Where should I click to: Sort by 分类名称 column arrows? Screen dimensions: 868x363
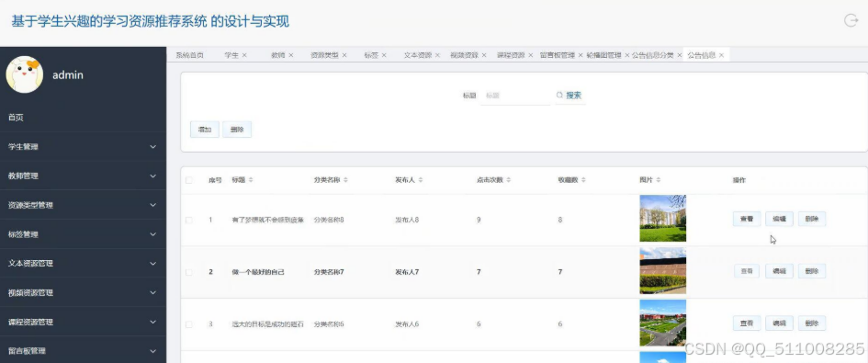[x=346, y=180]
